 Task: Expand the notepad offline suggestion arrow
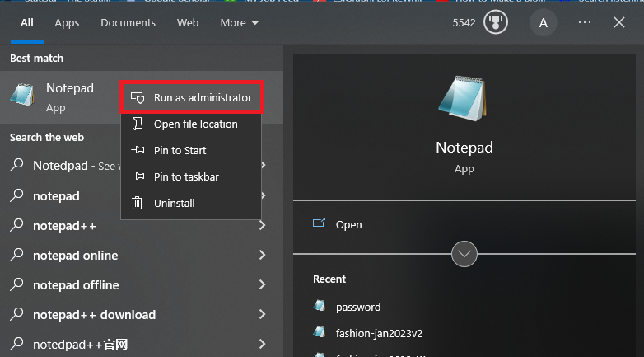tap(262, 284)
